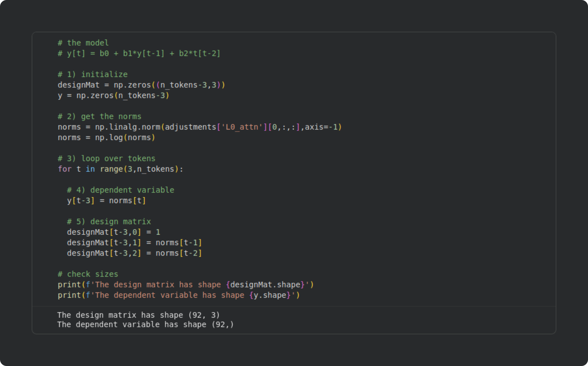Click the line assigning norms[t-1]
Viewport: 588px width, 366px height.
(134, 243)
